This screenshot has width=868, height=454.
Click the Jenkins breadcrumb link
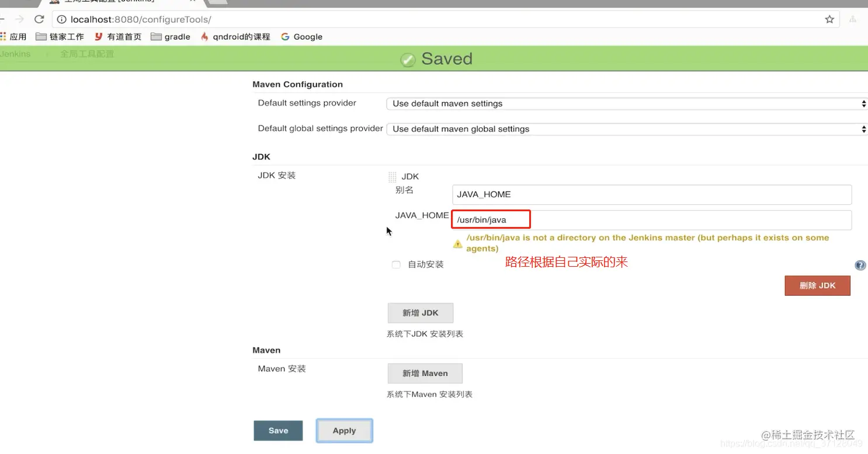point(15,54)
